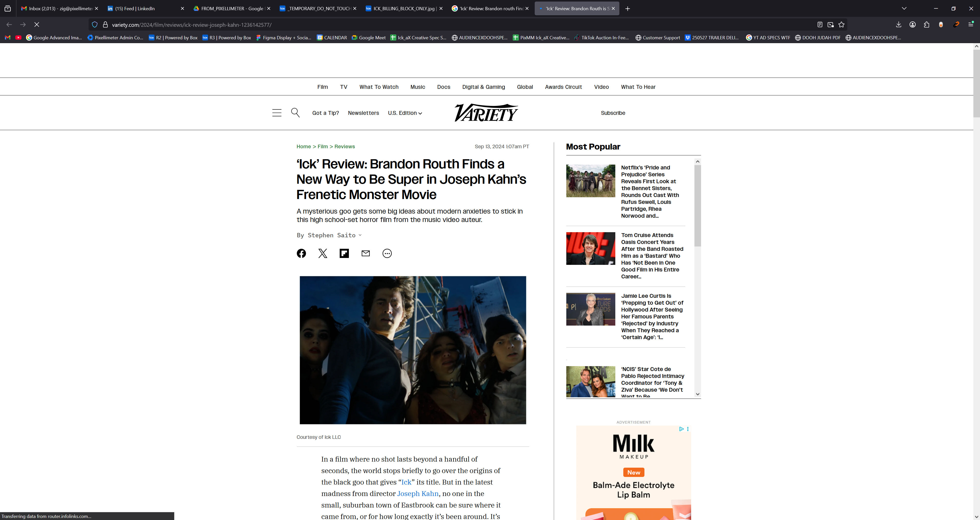The width and height of the screenshot is (980, 520).
Task: Go to Reviews breadcrumb
Action: coord(345,146)
